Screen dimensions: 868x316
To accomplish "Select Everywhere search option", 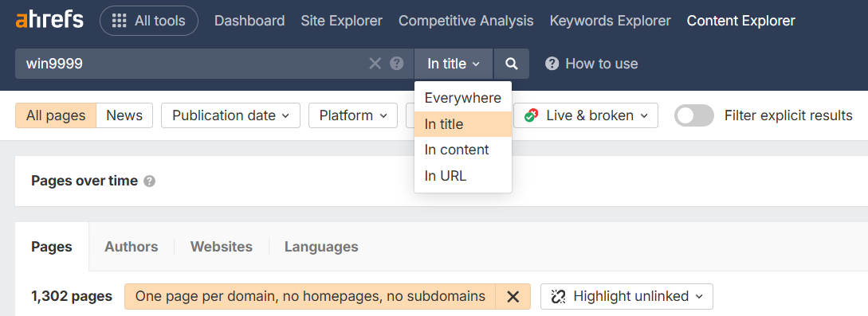I will coord(463,99).
